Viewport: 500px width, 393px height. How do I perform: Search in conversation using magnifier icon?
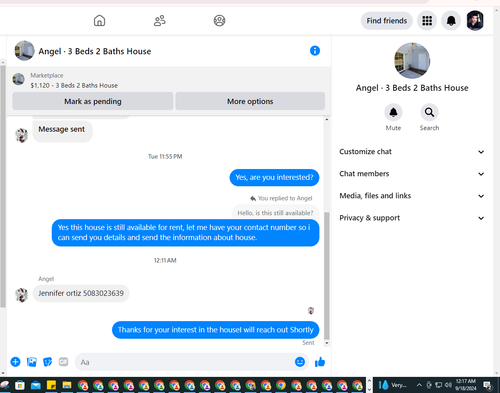(429, 112)
